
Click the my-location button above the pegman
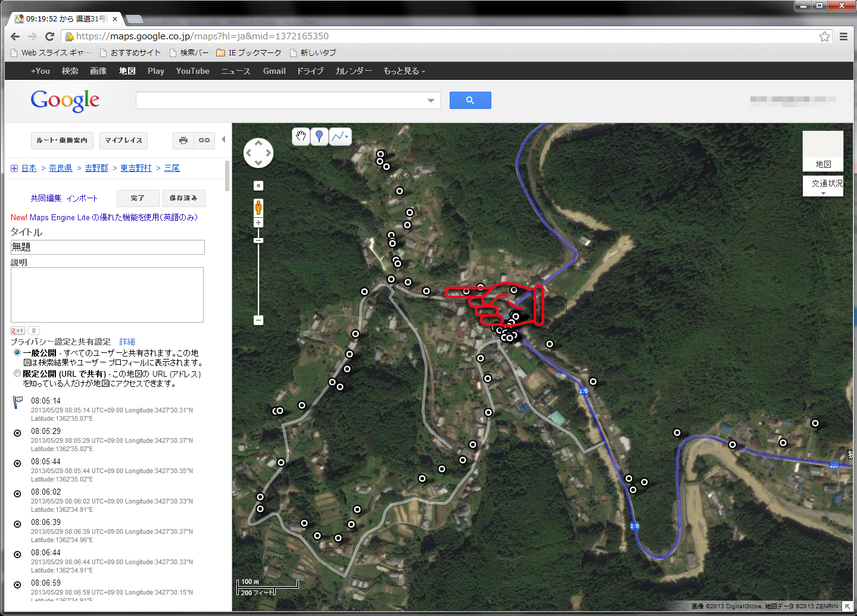tap(258, 186)
